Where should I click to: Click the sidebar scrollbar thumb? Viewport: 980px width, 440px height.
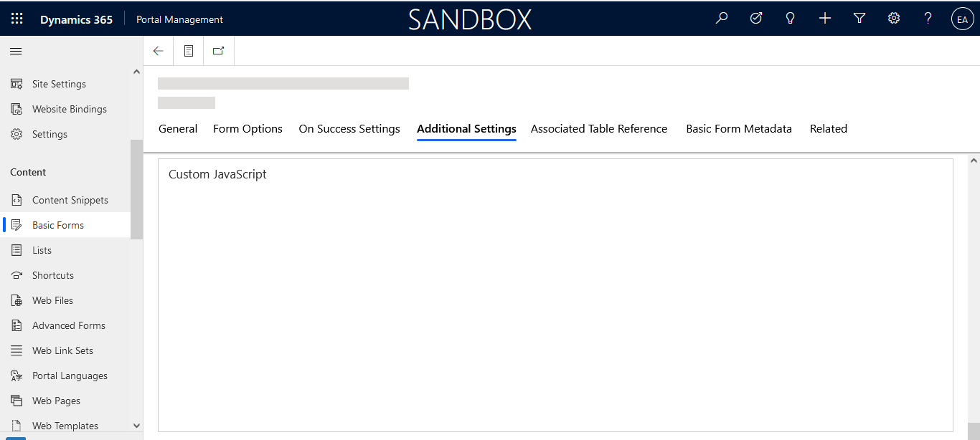click(x=136, y=189)
